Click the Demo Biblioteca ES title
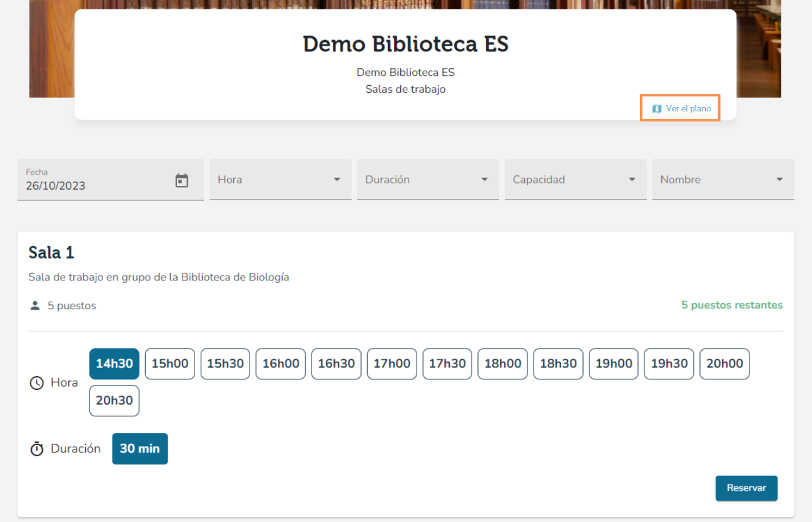Screen dimensions: 812x522 click(x=405, y=44)
